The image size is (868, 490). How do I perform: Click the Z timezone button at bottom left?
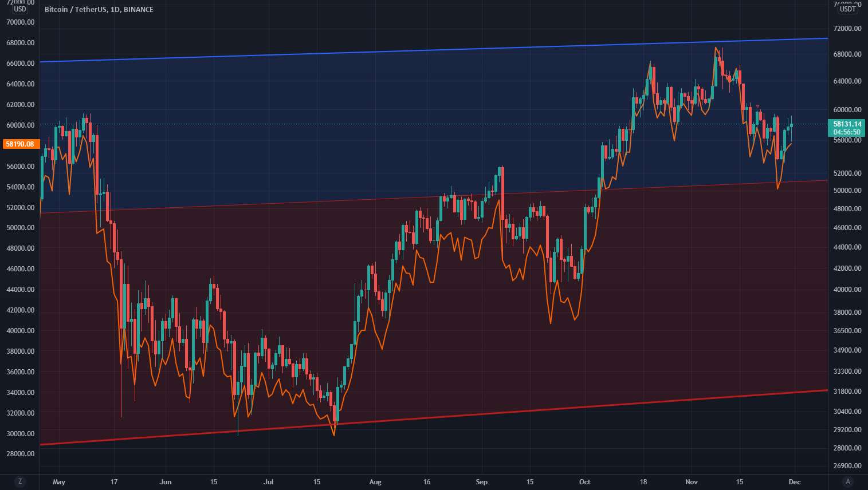click(x=19, y=481)
